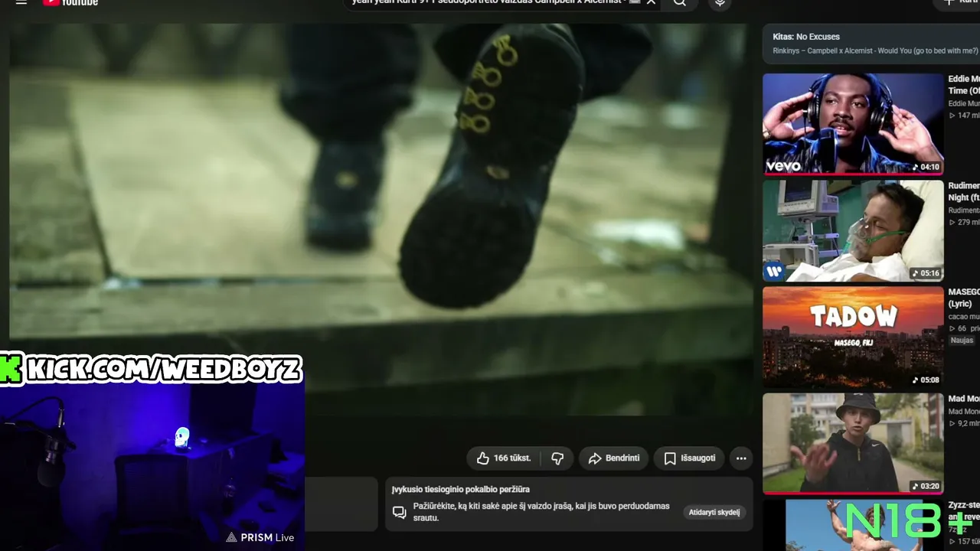Like the video showing 166 tūkst.
Screen dimensions: 980x551
click(x=504, y=458)
